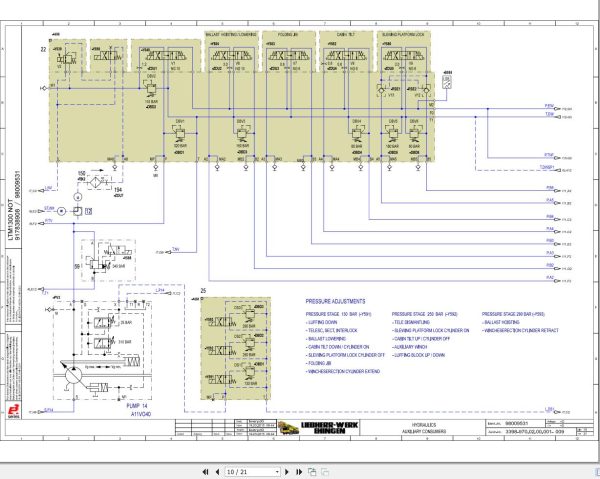Click the BALLAST HOISTING list entry
This screenshot has height=479, width=600.
501,322
